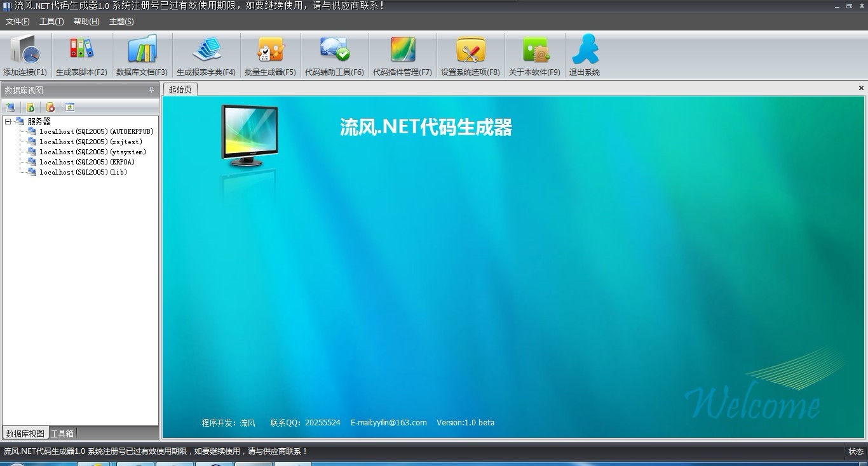The width and height of the screenshot is (868, 466).
Task: Open the 批量生成器(F5) batch generator
Action: click(270, 51)
